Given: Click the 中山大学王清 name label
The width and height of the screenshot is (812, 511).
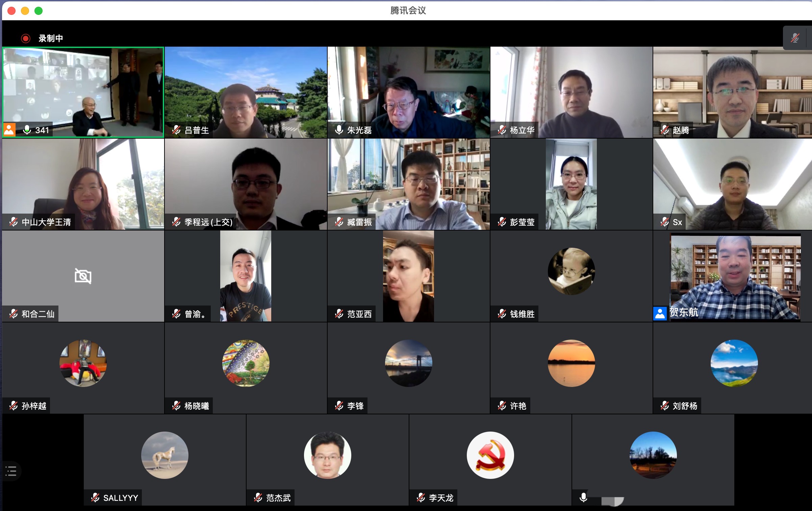Looking at the screenshot, I should 46,222.
